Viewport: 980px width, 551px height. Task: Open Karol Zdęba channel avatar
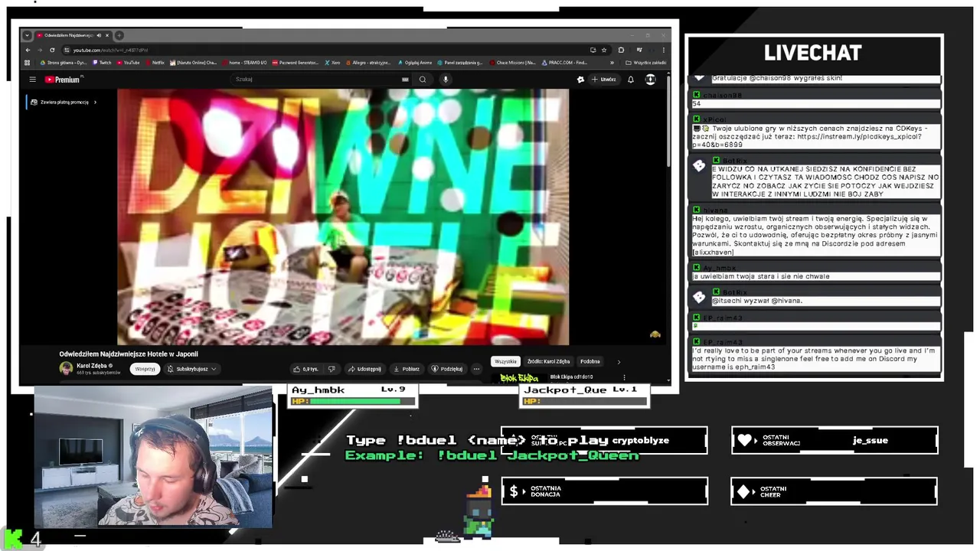point(66,369)
